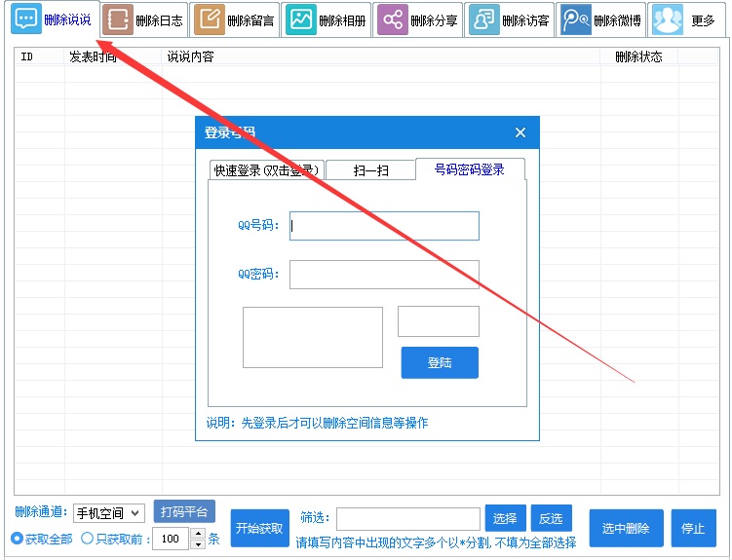Close the 登录号码 dialog
The width and height of the screenshot is (732, 560).
pyautogui.click(x=520, y=132)
